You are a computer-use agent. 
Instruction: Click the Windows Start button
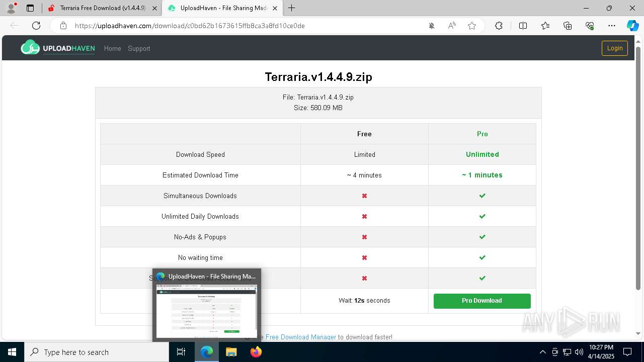[12, 352]
